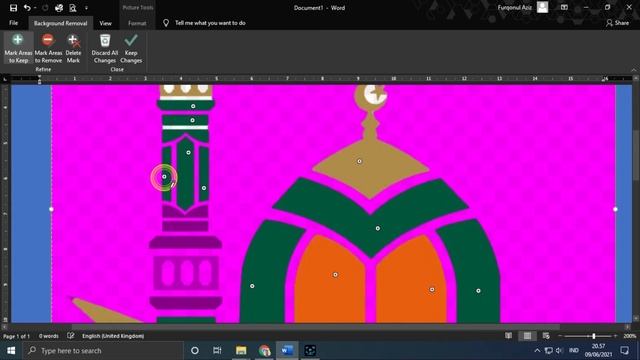The width and height of the screenshot is (640, 360).
Task: Click the horizontal scrollbar thumb
Action: [316, 327]
